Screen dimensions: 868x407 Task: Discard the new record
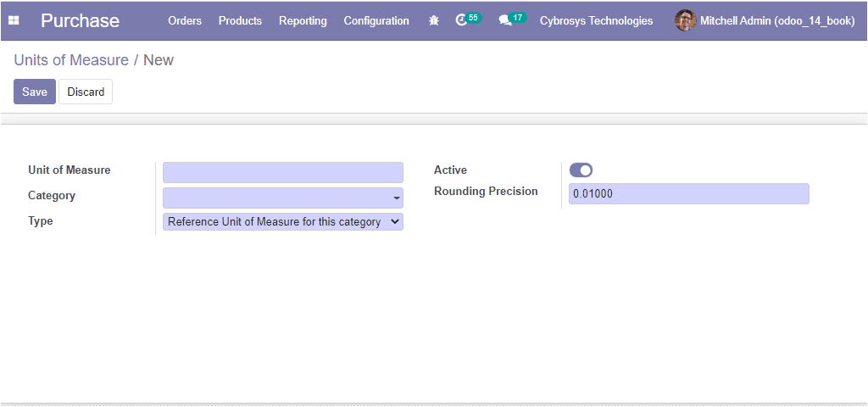click(86, 92)
